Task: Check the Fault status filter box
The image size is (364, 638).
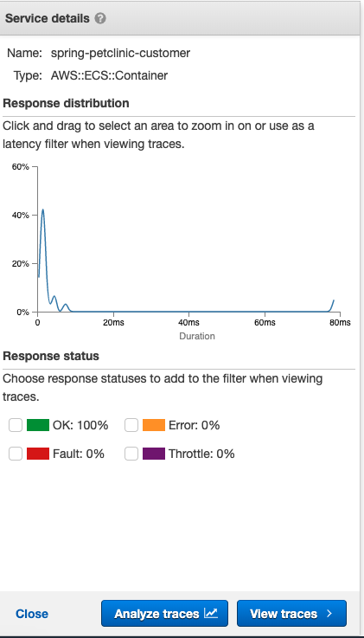Action: (16, 454)
